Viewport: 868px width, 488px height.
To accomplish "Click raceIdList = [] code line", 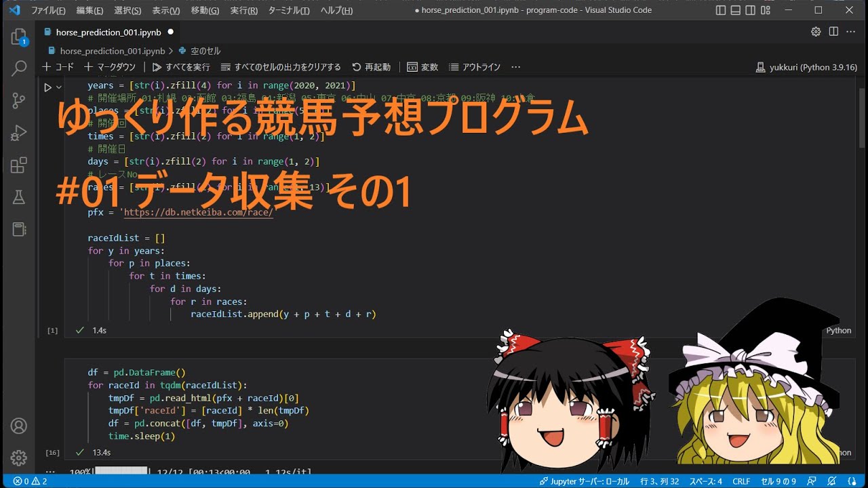I will 126,238.
